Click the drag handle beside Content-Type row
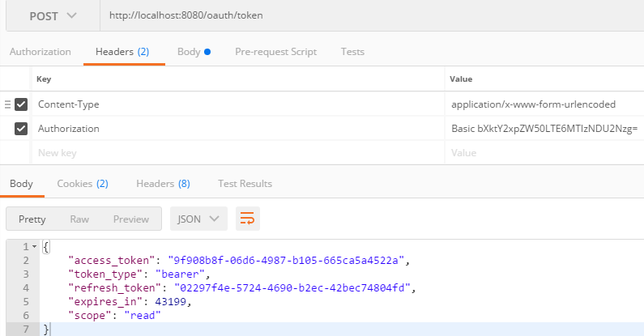644x336 pixels. (x=7, y=104)
